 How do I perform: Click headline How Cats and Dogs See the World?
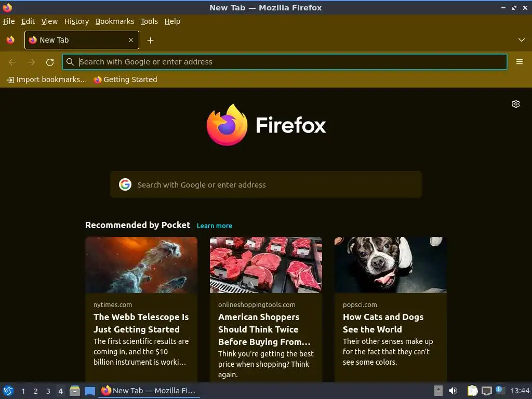pos(383,323)
